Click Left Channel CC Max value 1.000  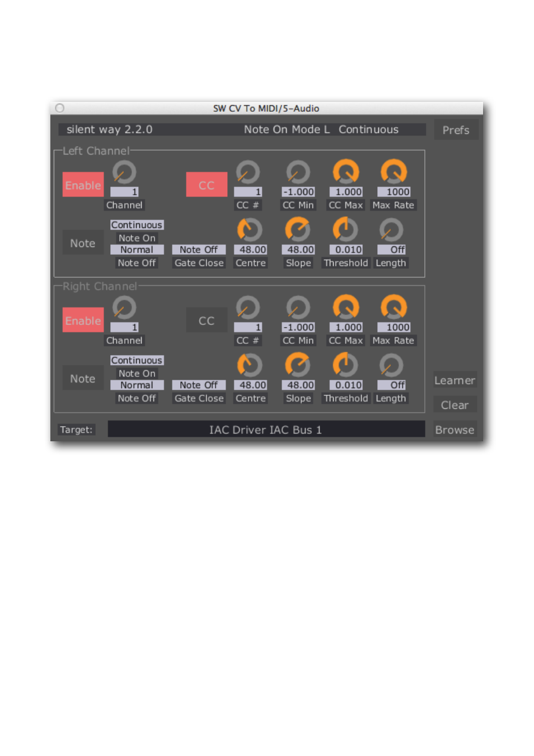[x=346, y=192]
